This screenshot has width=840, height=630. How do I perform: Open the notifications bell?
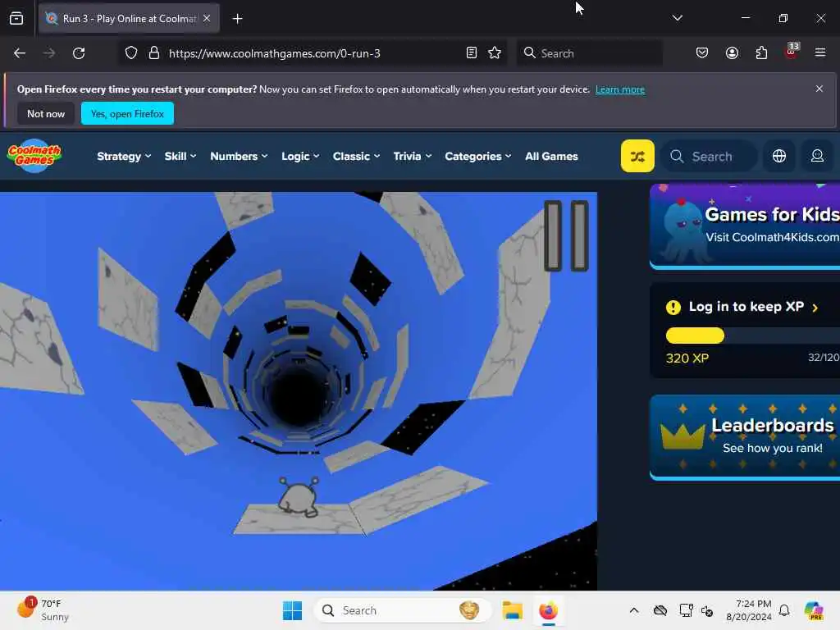click(784, 610)
